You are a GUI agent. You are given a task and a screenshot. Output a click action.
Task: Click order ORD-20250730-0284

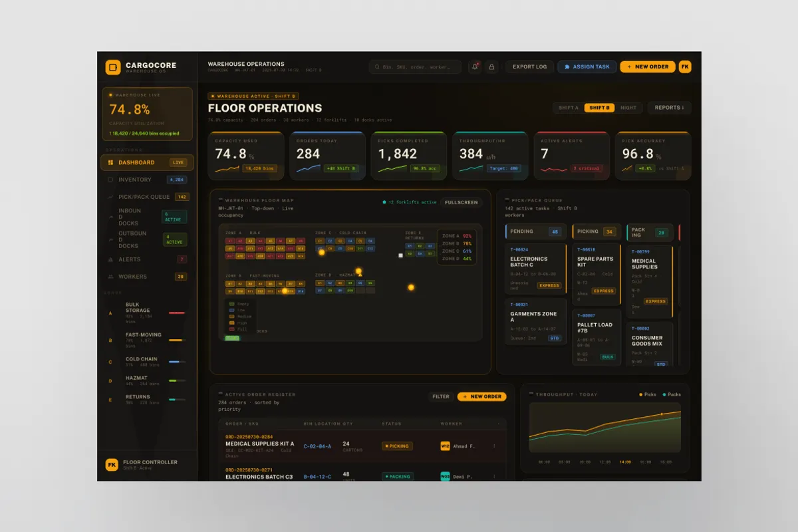249,437
